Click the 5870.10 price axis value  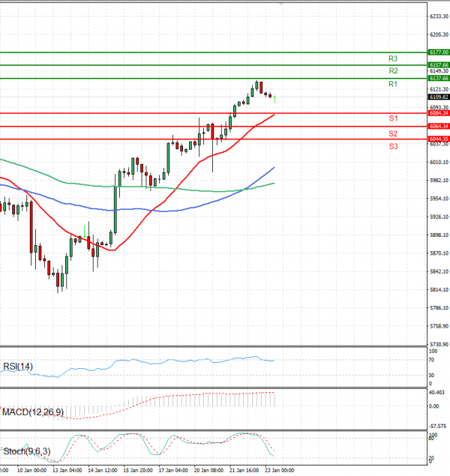point(439,253)
